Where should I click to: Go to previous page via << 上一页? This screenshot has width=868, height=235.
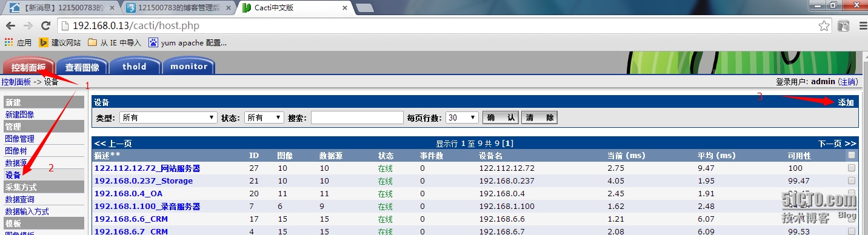point(113,144)
